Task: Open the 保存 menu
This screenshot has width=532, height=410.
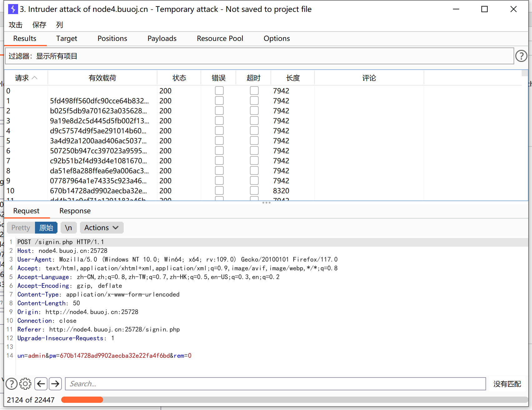Action: coord(39,25)
